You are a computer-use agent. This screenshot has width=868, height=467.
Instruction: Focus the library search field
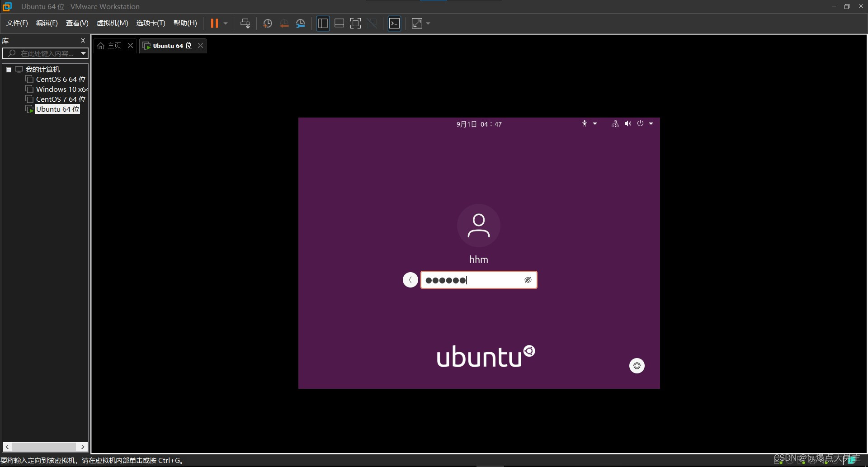point(42,53)
